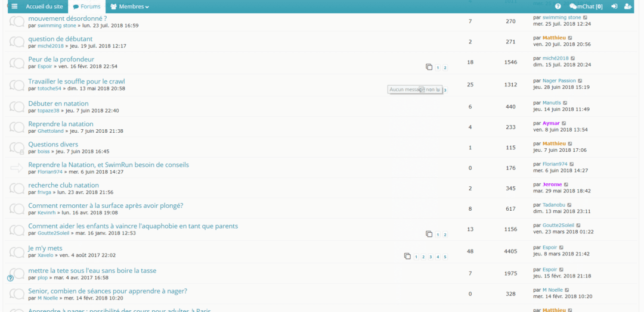Click pagination icon in Comment aider les enfants row
The image size is (644, 312).
(x=429, y=234)
